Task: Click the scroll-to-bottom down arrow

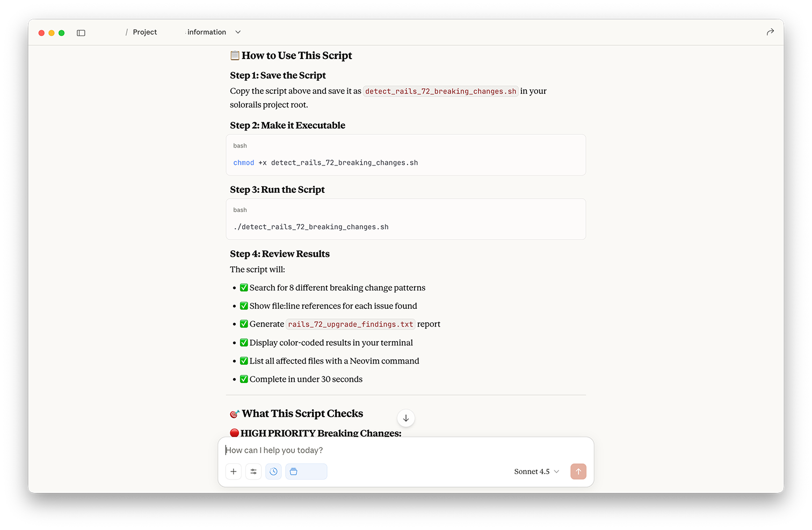Action: coord(406,418)
